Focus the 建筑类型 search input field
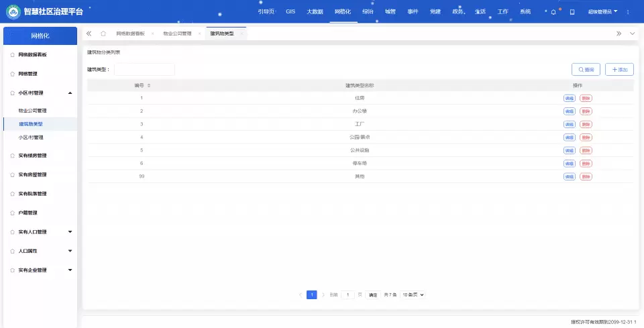Screen dimensions: 644x328 coord(144,70)
